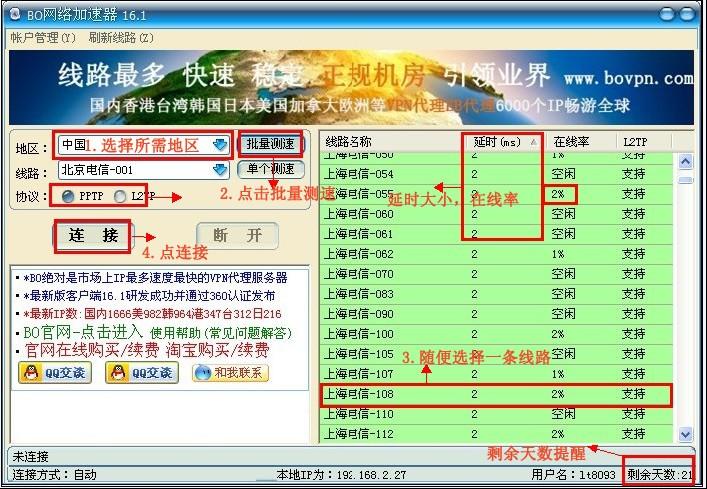The width and height of the screenshot is (707, 489).
Task: Click the 批量测速 button
Action: (271, 144)
